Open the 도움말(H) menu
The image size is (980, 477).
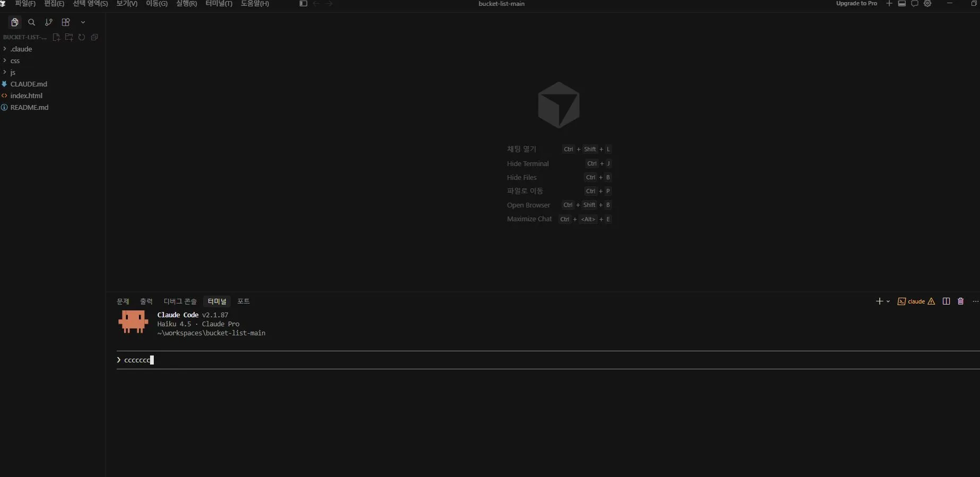point(255,4)
